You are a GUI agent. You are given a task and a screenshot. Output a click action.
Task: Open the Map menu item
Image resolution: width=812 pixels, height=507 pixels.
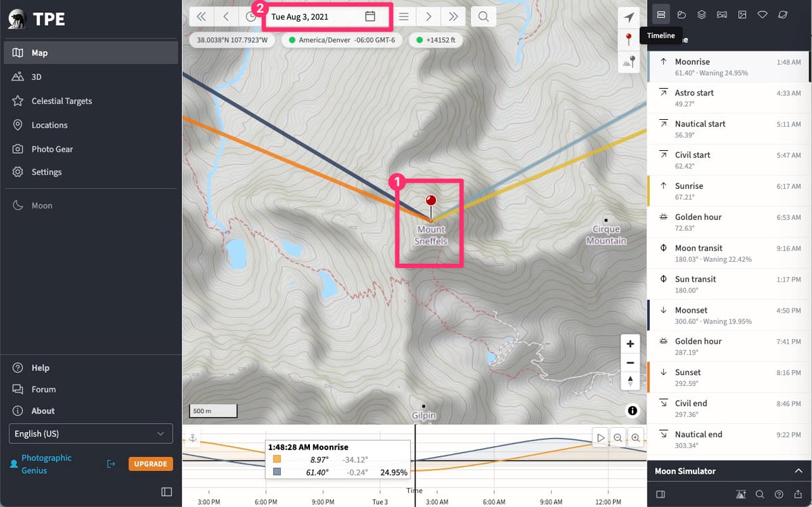(x=91, y=53)
